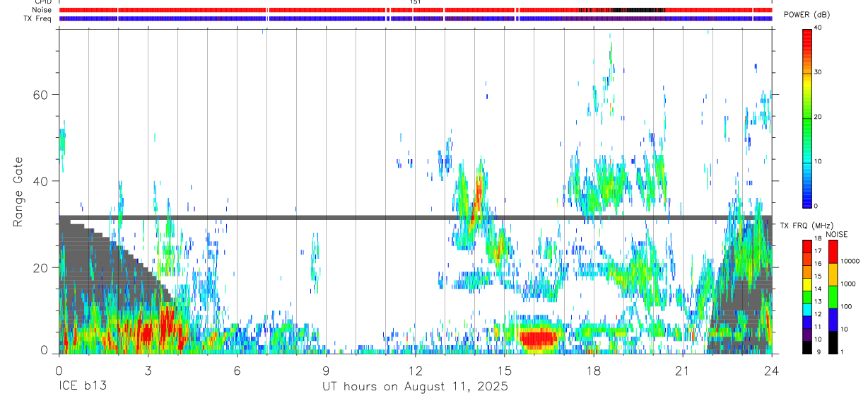Click the '30' label on the POWER scale
The width and height of the screenshot is (868, 401).
coord(818,72)
